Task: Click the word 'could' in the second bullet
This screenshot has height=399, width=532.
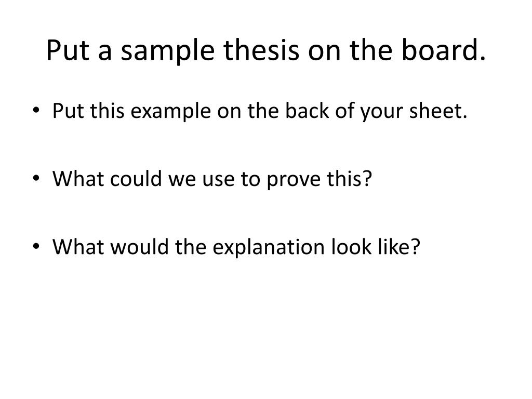Action: 136,179
